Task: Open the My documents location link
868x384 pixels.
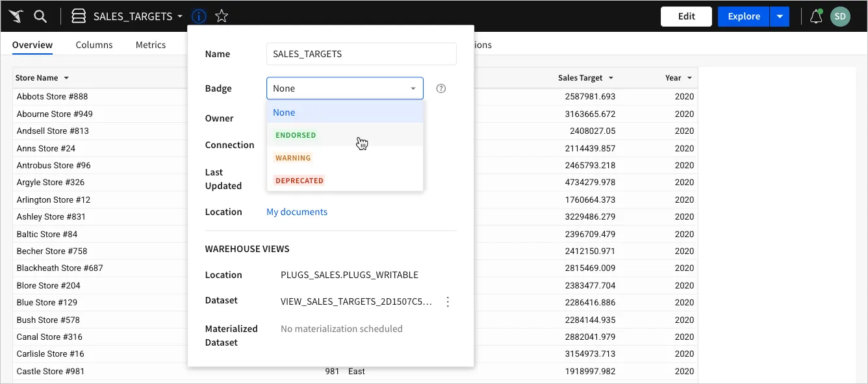Action: (297, 212)
